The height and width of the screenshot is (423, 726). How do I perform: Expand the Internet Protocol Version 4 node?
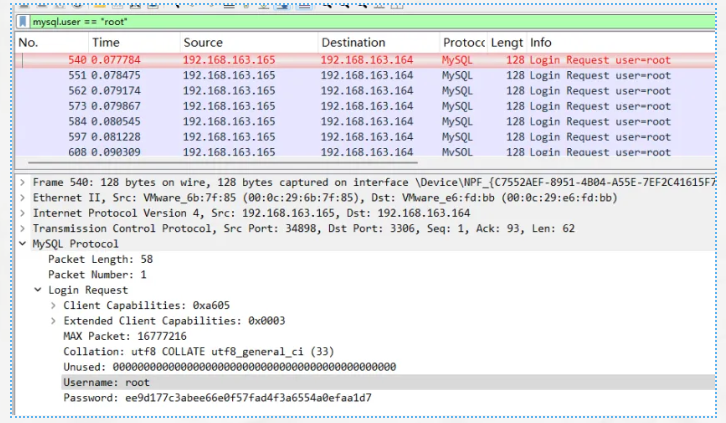[x=23, y=213]
